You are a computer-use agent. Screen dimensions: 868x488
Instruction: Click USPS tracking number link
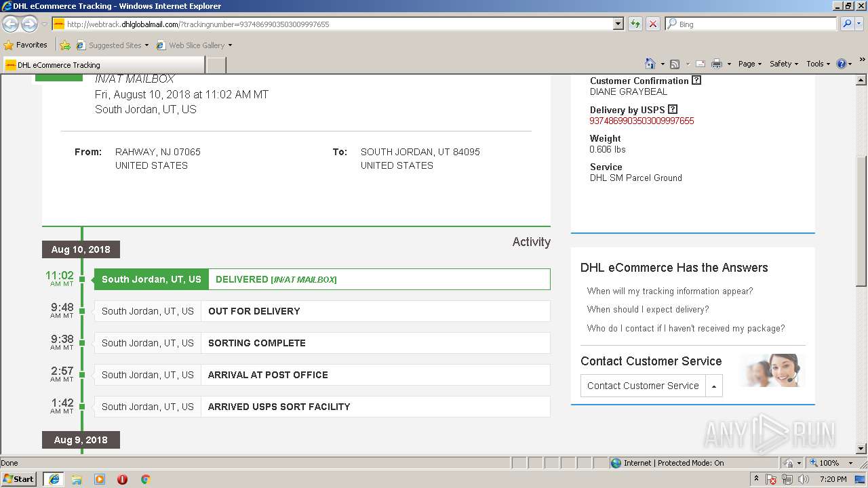pos(642,121)
